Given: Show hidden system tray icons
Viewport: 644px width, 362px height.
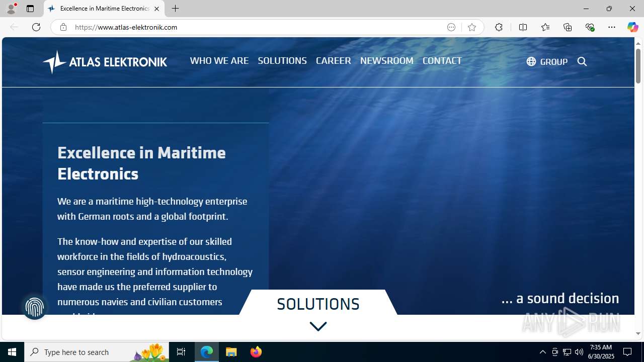Looking at the screenshot, I should (542, 352).
